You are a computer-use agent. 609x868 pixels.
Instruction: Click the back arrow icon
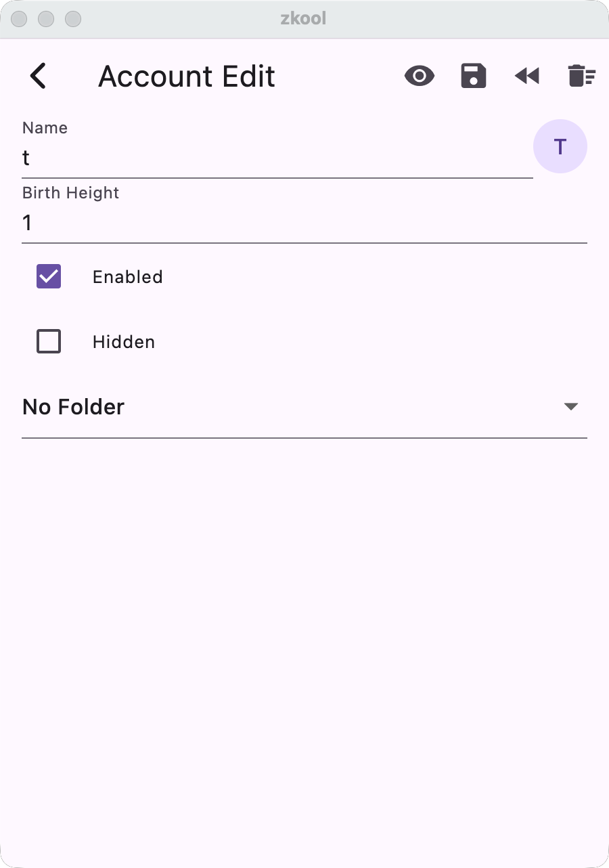(39, 76)
